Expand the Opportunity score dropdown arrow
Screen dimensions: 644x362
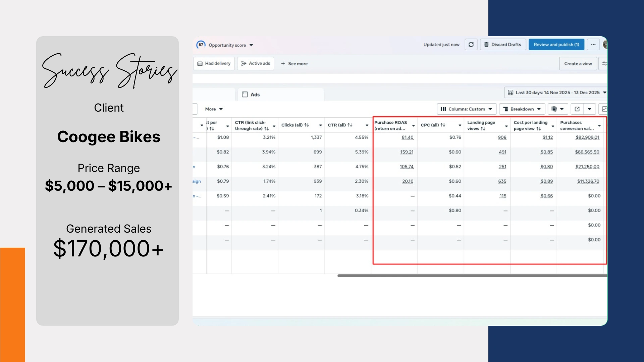(x=251, y=45)
